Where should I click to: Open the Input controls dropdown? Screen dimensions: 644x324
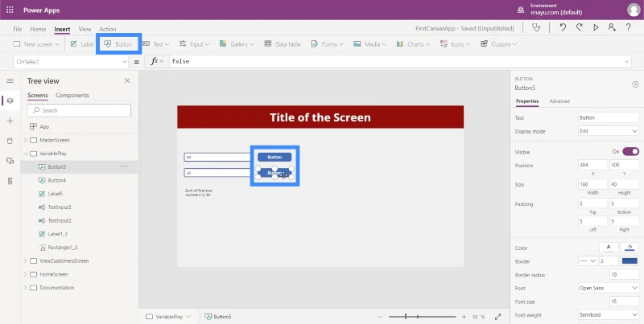click(194, 44)
